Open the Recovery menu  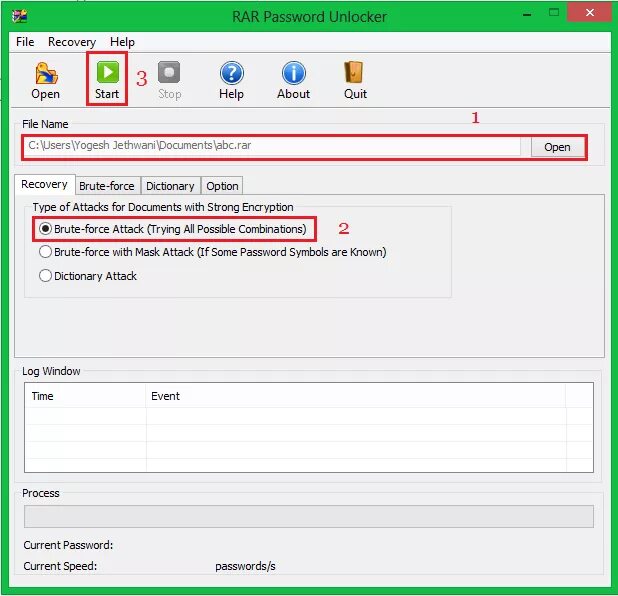click(72, 42)
